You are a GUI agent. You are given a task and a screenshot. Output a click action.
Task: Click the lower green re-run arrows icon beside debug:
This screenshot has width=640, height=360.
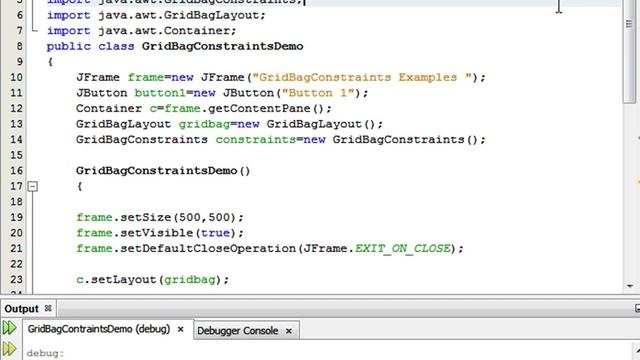pos(9,349)
